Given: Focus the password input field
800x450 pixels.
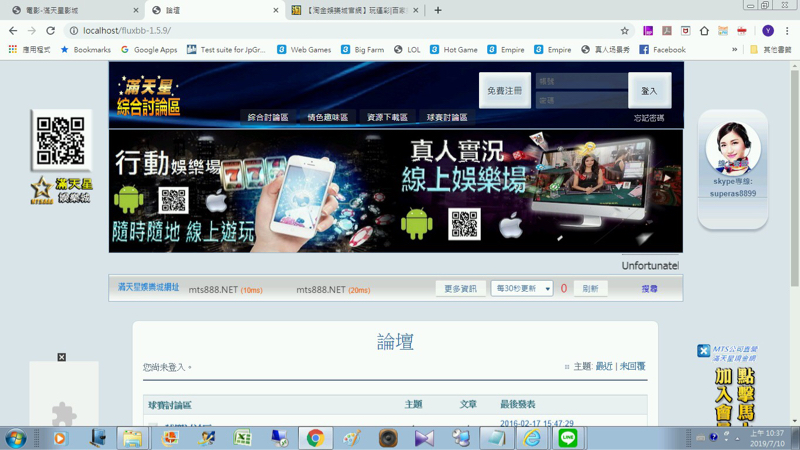Looking at the screenshot, I should point(582,100).
